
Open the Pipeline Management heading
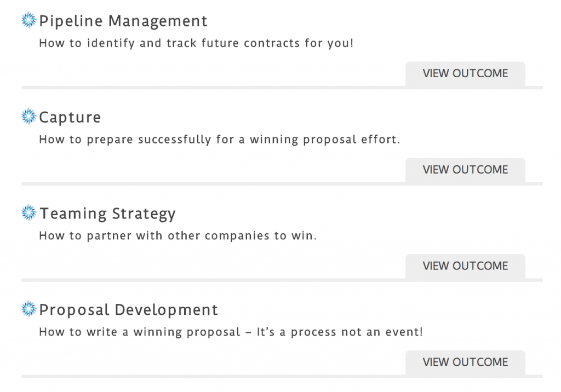pos(123,21)
